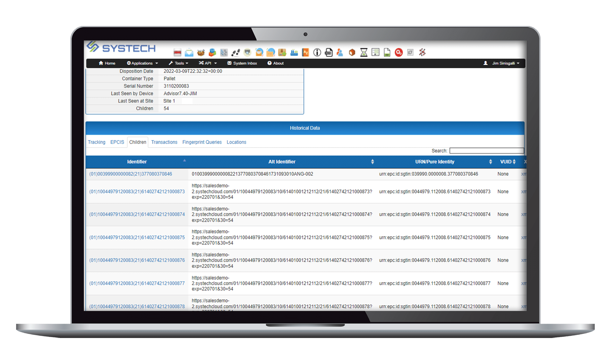Screen dimensions: 616x364
Task: Toggle sort order on Identifier column
Action: [x=184, y=160]
